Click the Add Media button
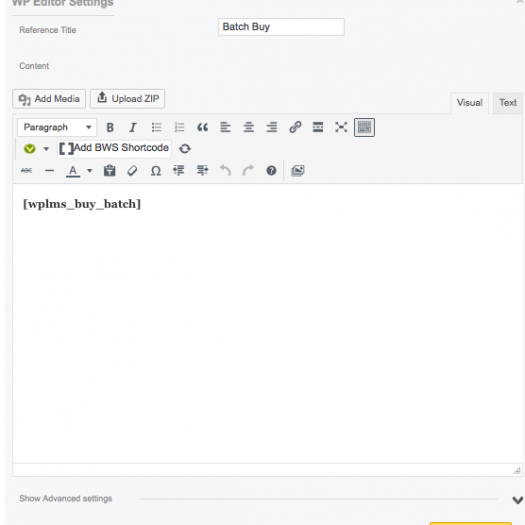 pyautogui.click(x=49, y=99)
